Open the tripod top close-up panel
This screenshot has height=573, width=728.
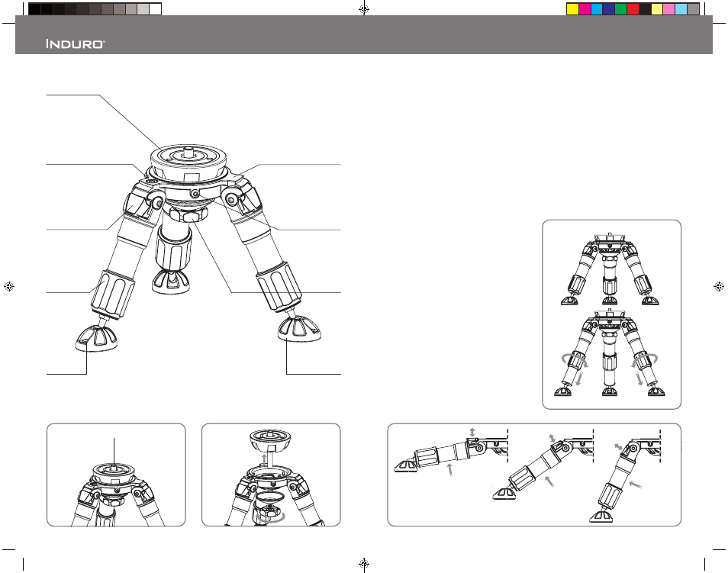[116, 475]
